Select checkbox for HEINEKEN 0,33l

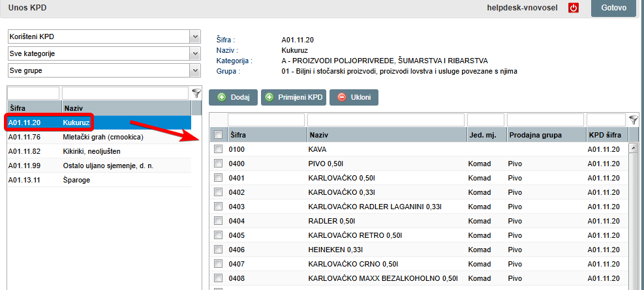(x=219, y=250)
